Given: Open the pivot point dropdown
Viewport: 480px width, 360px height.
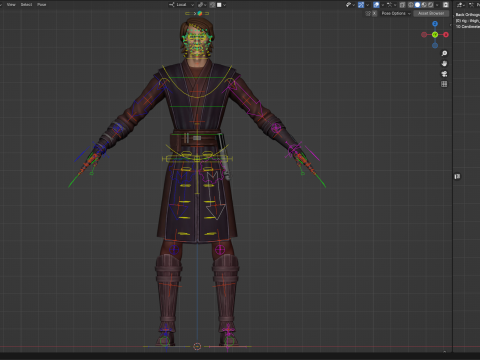Looking at the screenshot, I should [202, 5].
